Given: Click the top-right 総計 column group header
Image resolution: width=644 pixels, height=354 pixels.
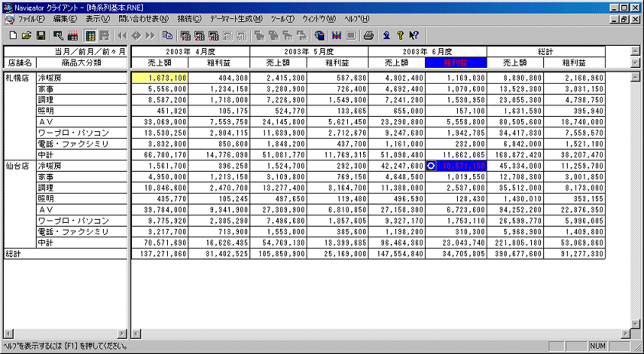Looking at the screenshot, I should click(546, 52).
